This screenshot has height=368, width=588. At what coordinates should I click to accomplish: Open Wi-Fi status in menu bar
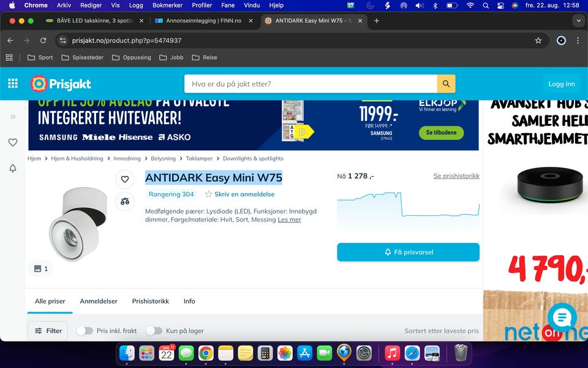[470, 6]
